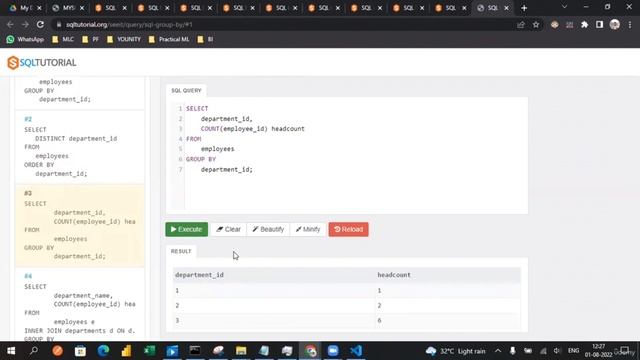640x360 pixels.
Task: Open Zoom from the taskbar
Action: coord(333,351)
